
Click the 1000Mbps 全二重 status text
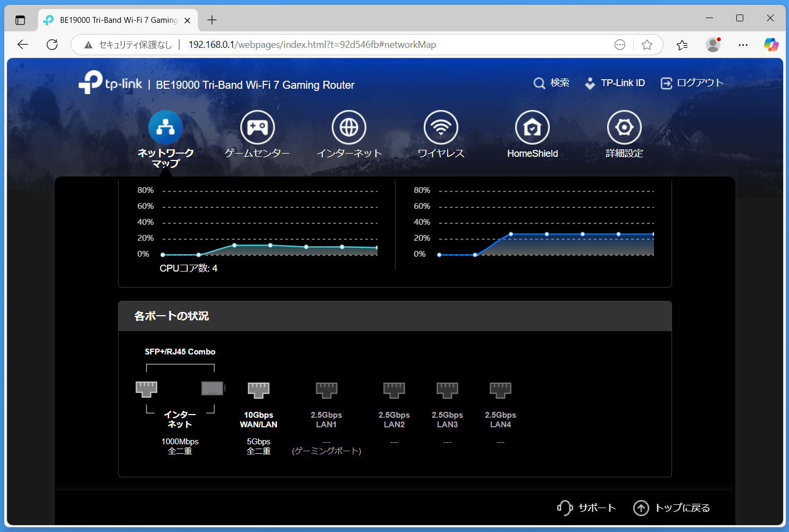tap(180, 446)
